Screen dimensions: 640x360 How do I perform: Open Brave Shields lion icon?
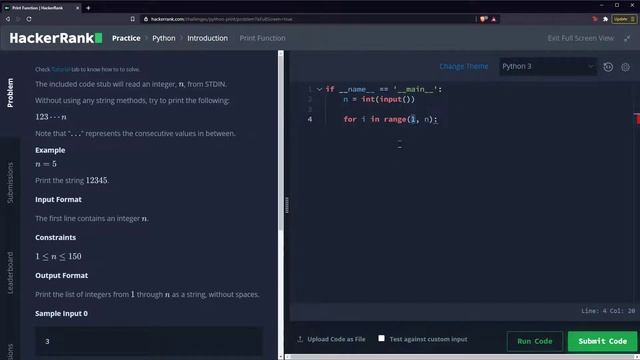(484, 19)
